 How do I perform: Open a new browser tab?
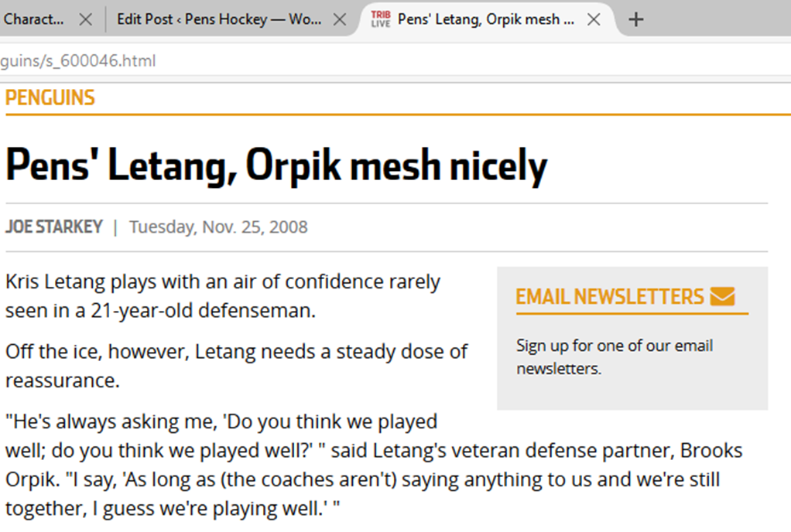pyautogui.click(x=635, y=19)
